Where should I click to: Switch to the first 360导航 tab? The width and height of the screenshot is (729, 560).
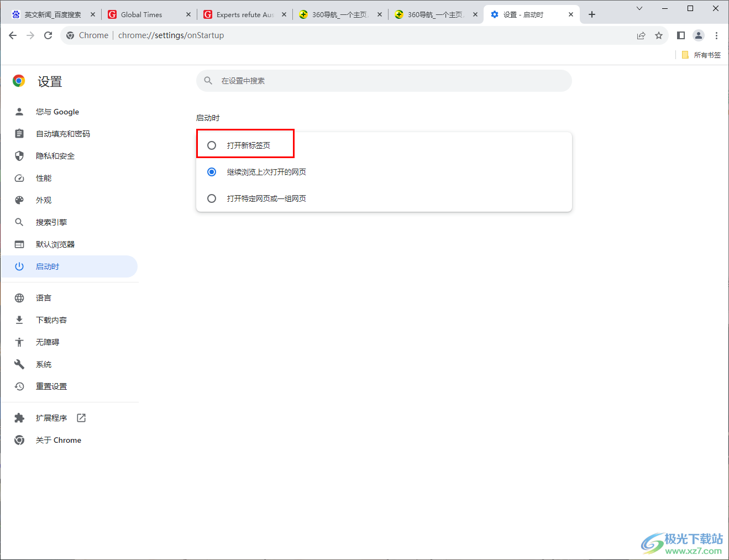tap(340, 14)
